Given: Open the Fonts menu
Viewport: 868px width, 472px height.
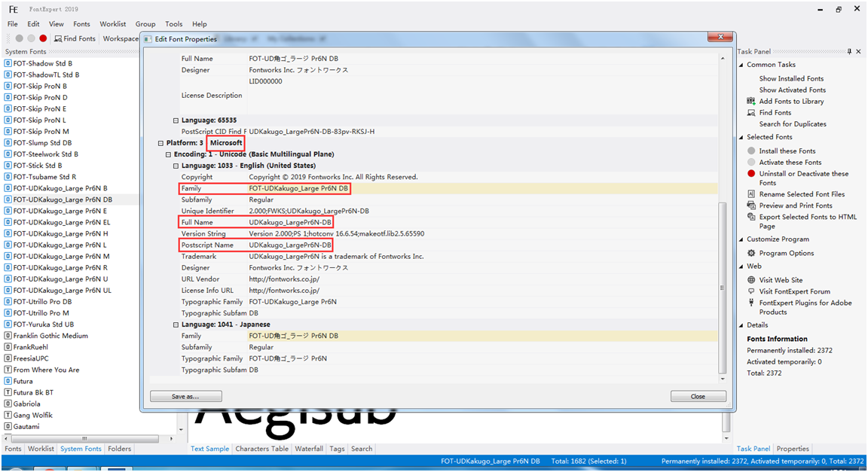Looking at the screenshot, I should click(x=81, y=24).
